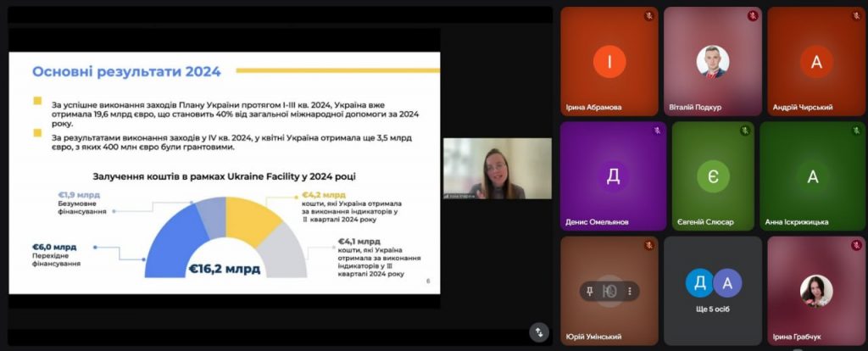Click the '€4,1 млрд' figure on slide

coord(359,242)
